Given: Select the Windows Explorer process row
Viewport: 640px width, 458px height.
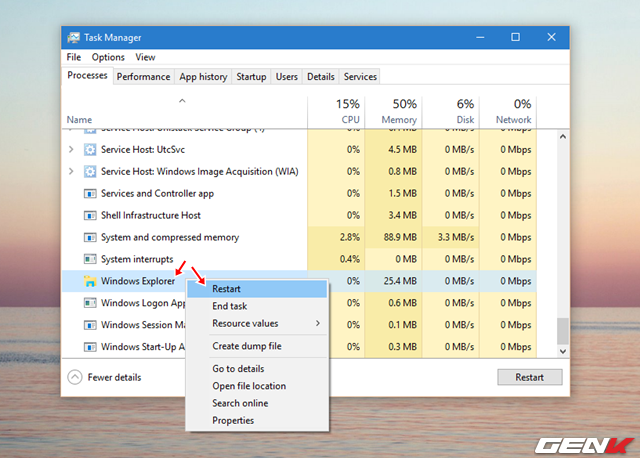Looking at the screenshot, I should (x=299, y=281).
